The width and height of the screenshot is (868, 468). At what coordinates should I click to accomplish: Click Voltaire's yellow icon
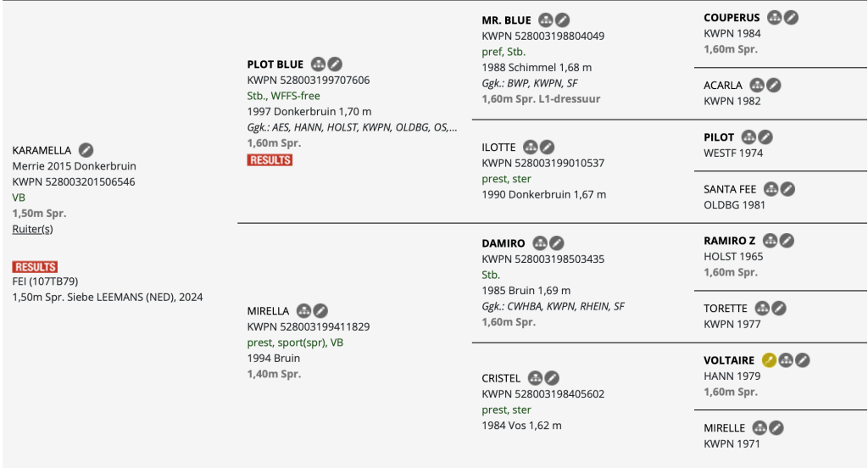pos(769,360)
